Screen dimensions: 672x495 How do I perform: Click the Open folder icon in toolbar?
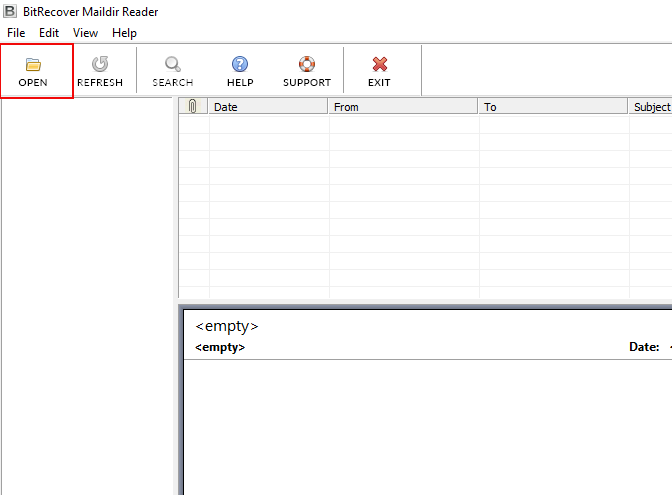coord(33,65)
